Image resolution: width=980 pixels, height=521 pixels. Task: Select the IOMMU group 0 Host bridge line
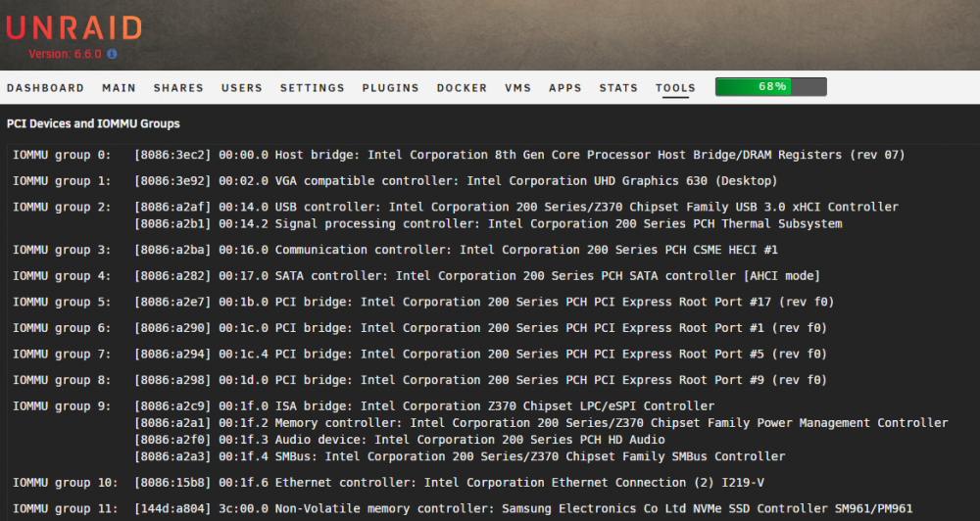coord(519,155)
